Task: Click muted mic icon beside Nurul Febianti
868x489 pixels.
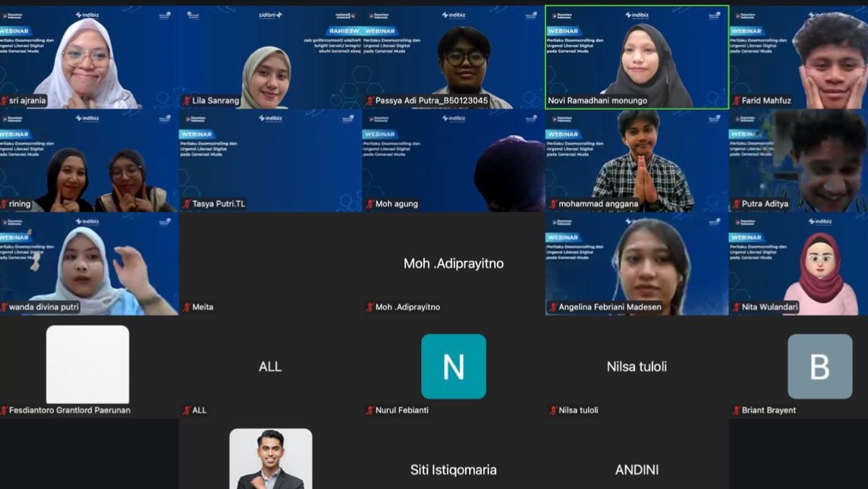Action: (x=370, y=411)
